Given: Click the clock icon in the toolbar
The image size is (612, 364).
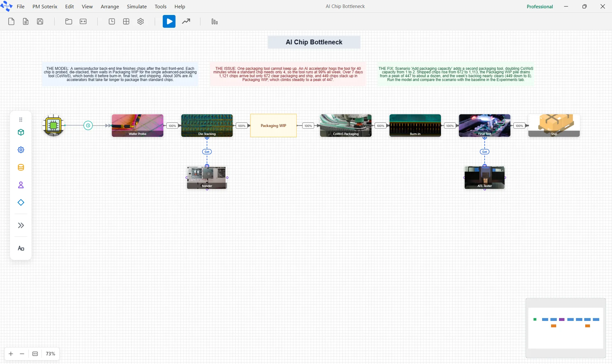Looking at the screenshot, I should coord(112,21).
